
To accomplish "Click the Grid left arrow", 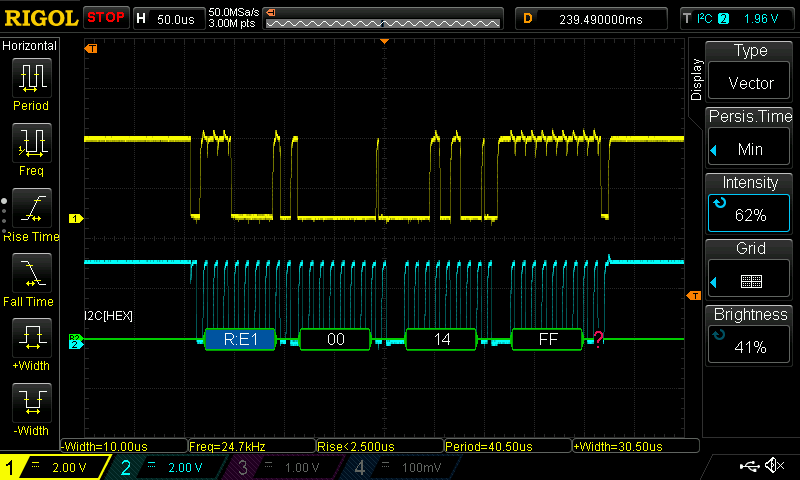I will coord(714,282).
